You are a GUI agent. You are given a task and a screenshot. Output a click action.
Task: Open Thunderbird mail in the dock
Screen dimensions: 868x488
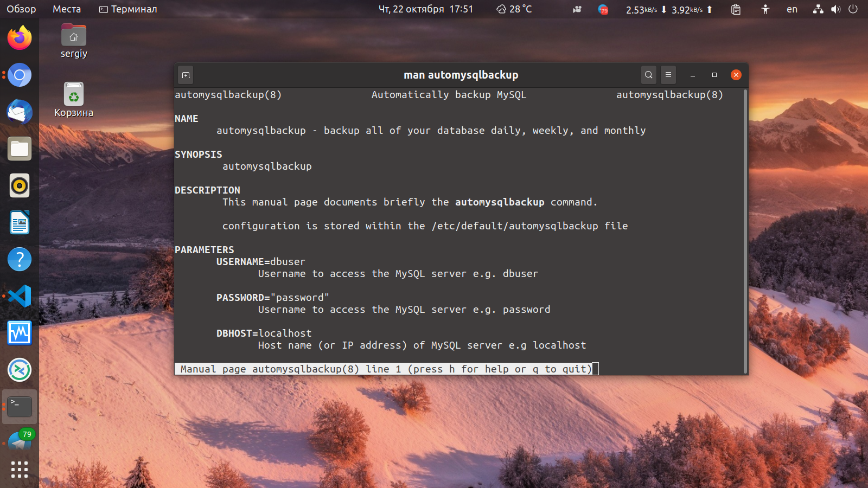[20, 112]
